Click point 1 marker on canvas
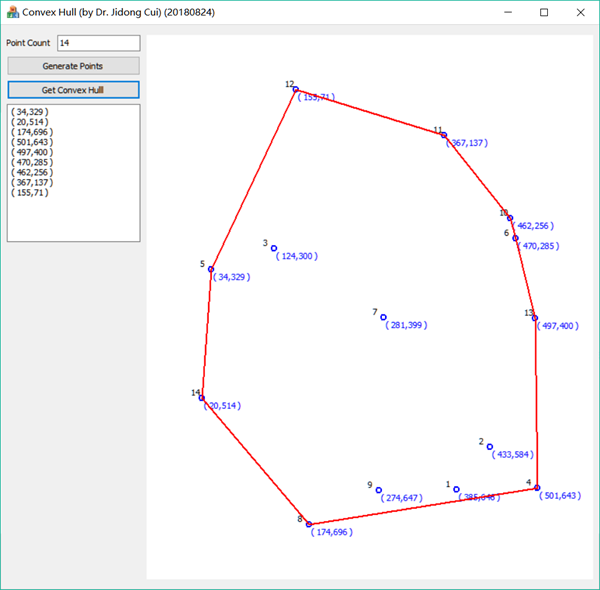 [457, 489]
